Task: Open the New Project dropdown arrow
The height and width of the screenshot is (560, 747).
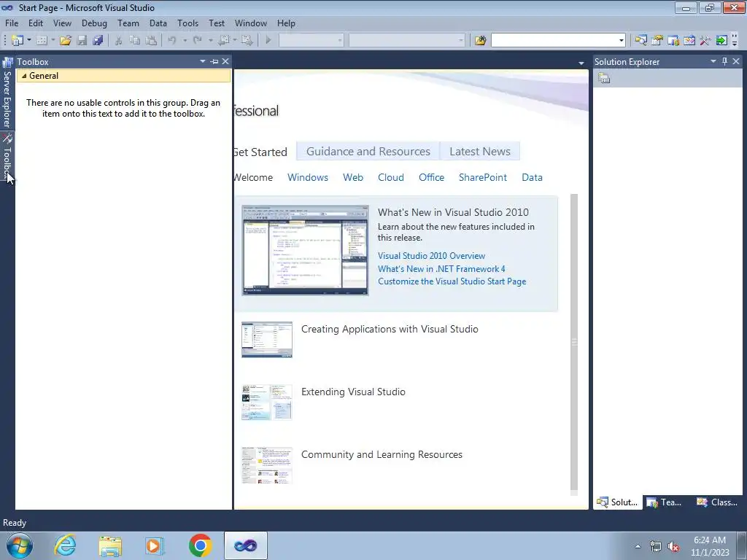Action: [x=29, y=41]
